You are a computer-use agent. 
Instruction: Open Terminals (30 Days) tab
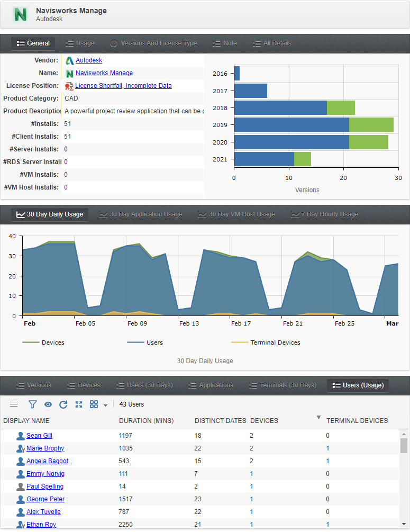tap(283, 385)
